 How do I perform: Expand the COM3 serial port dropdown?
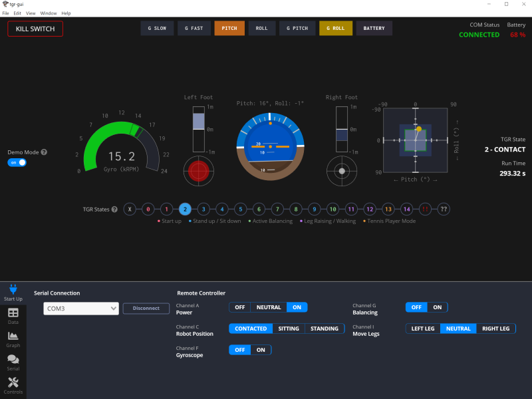coord(81,309)
